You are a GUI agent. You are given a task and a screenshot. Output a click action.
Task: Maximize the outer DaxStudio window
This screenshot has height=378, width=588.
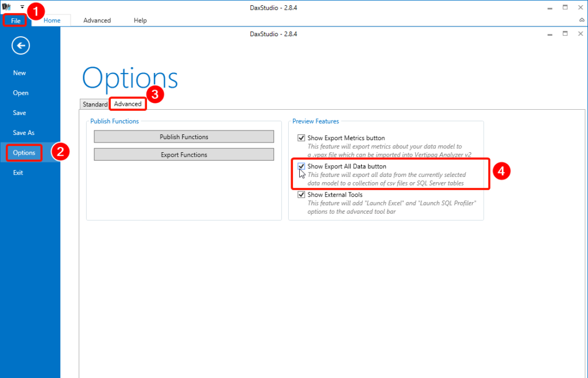point(565,7)
